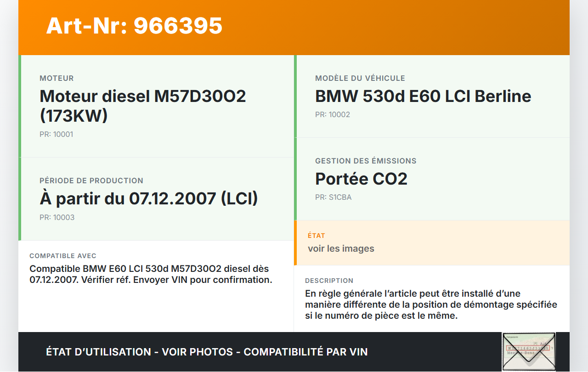Click the PR: 10001 reference code

coord(56,134)
